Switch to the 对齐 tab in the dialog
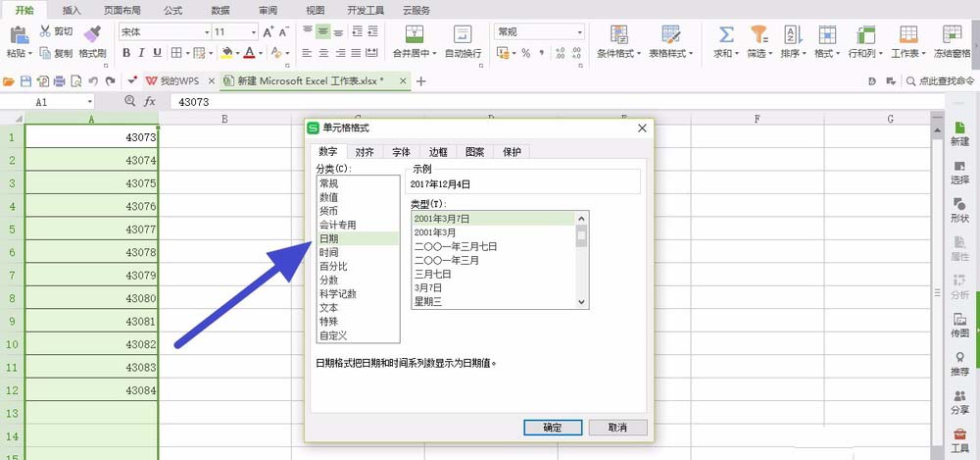This screenshot has width=980, height=460. coord(364,152)
